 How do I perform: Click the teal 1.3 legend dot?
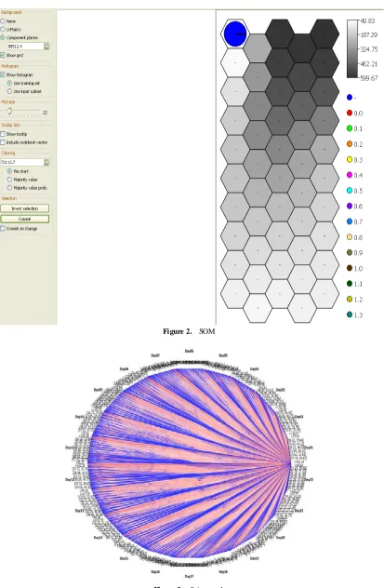(350, 314)
